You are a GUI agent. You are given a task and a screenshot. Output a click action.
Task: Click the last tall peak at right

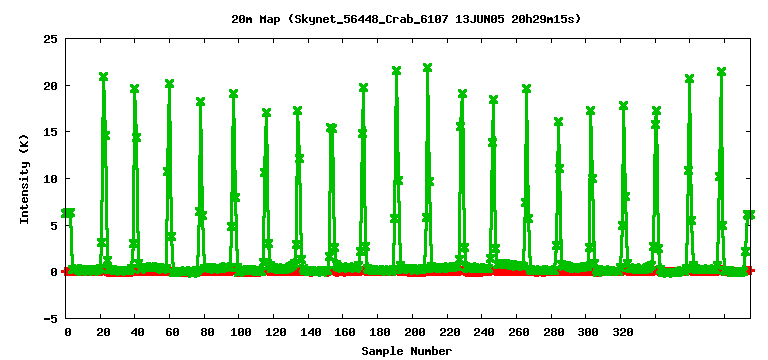pos(721,72)
